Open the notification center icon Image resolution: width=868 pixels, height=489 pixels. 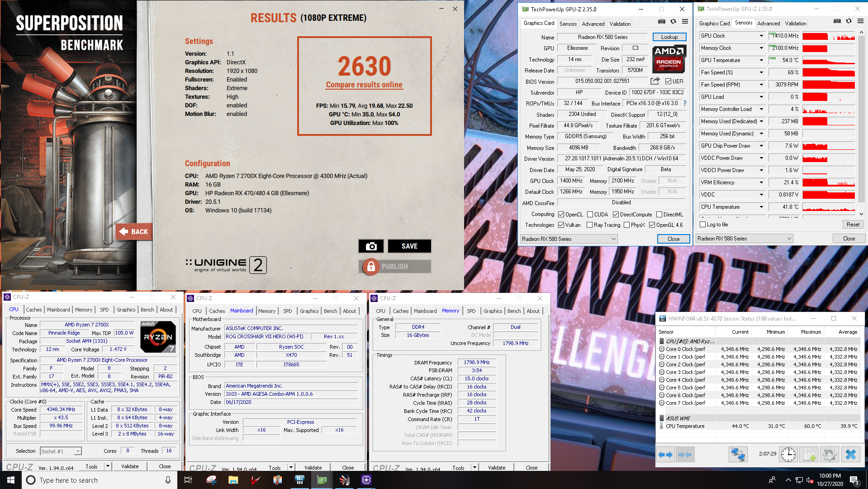pyautogui.click(x=854, y=480)
